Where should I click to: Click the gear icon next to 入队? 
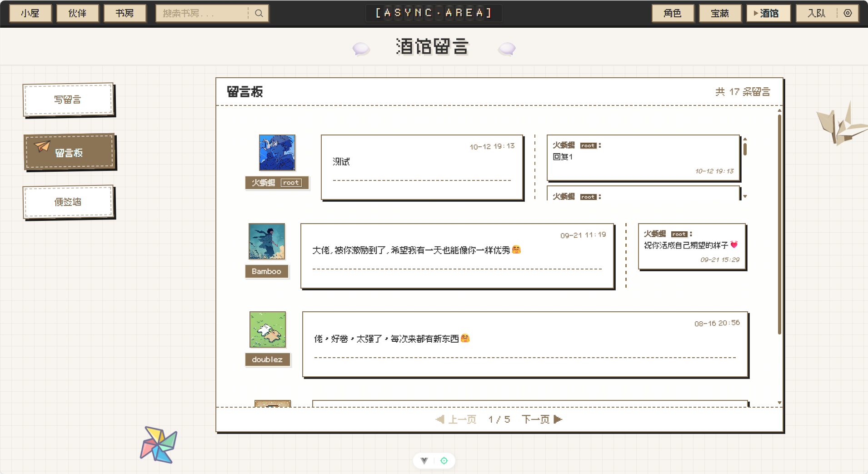[x=848, y=13]
